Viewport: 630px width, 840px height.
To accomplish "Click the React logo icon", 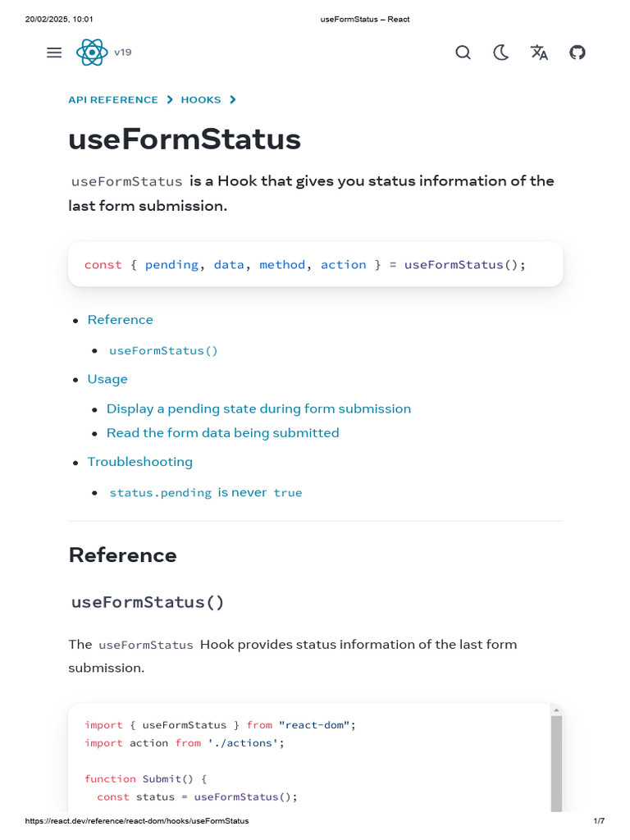I will coord(91,52).
